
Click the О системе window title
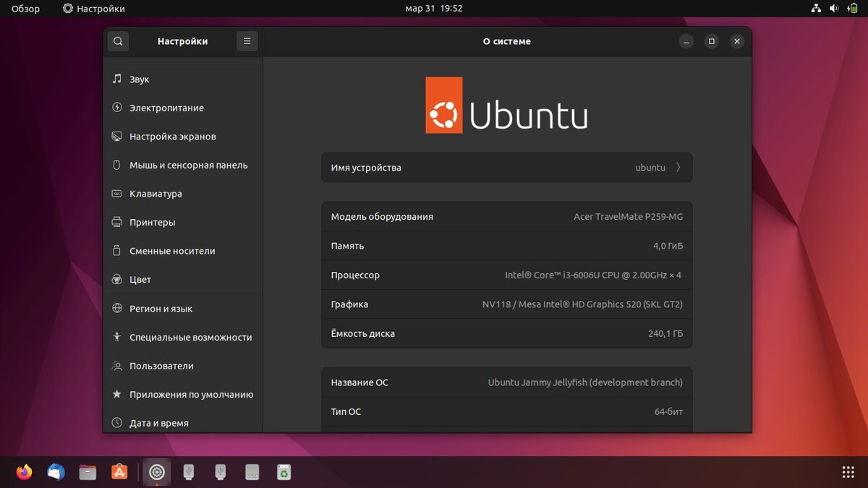pyautogui.click(x=506, y=41)
